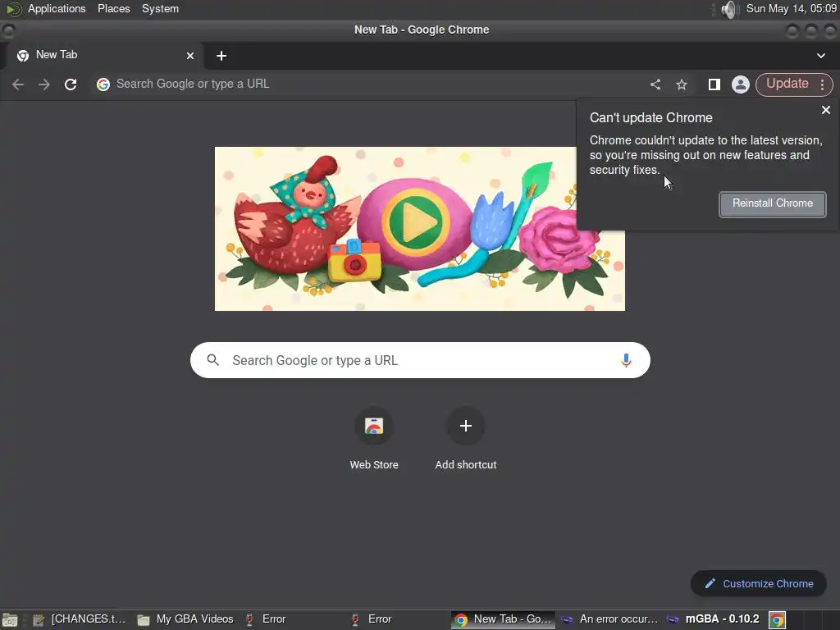Open the profile avatar menu
This screenshot has width=840, height=630.
pos(741,84)
